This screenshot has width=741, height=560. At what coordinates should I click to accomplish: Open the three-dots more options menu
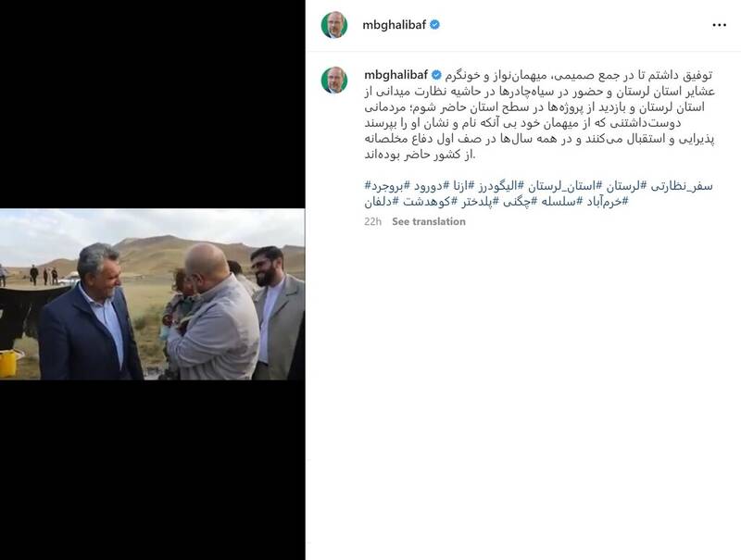coord(719,25)
